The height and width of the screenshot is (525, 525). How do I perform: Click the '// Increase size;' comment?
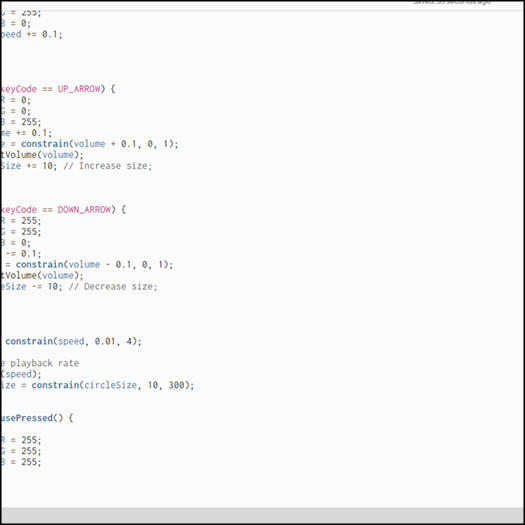(107, 166)
